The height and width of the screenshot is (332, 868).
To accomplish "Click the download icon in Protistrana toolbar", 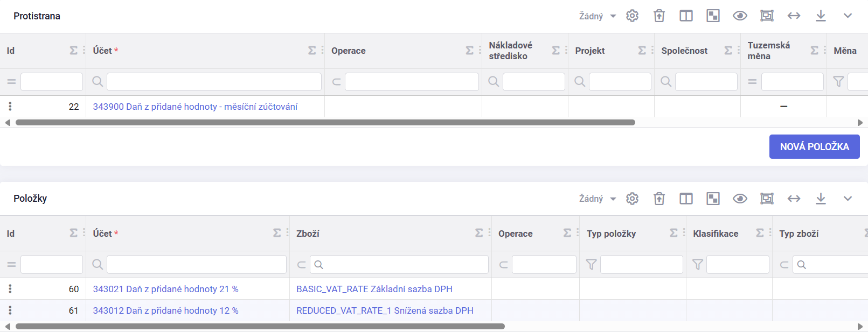I will click(x=821, y=16).
